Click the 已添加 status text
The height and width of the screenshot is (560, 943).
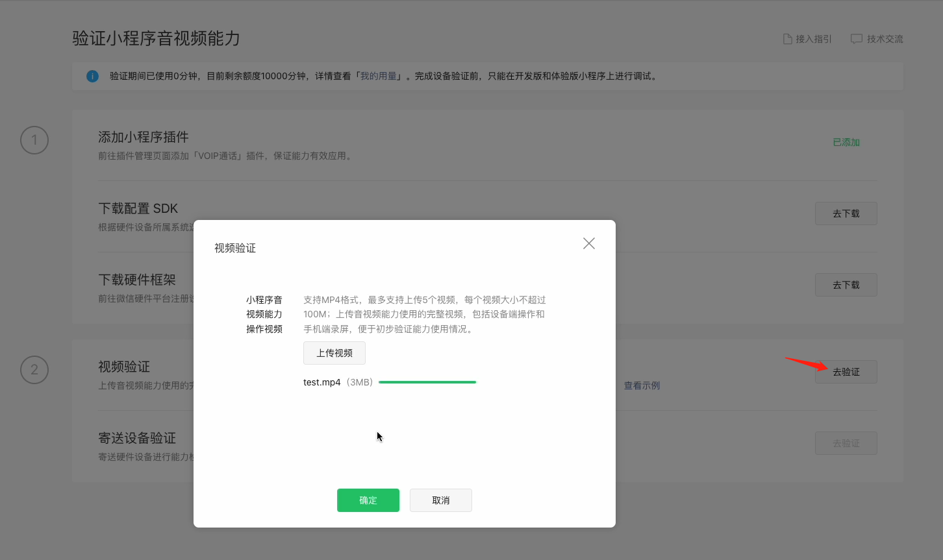coord(846,142)
